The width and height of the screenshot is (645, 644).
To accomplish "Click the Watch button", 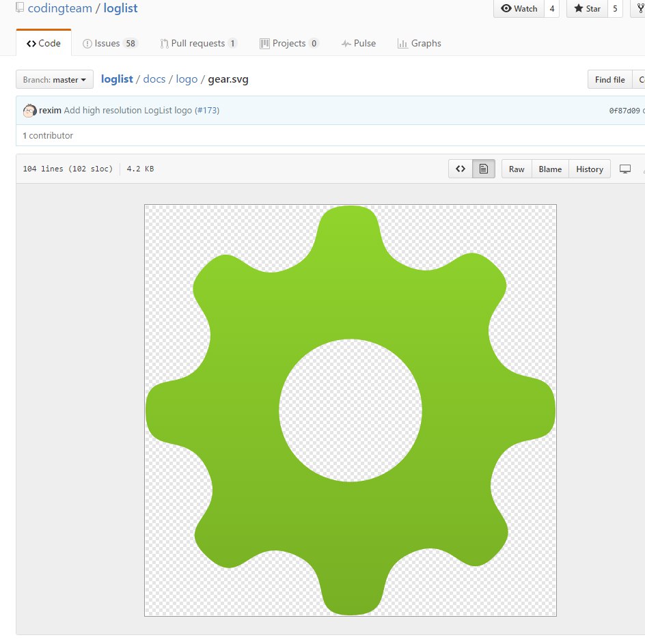I will pos(519,9).
